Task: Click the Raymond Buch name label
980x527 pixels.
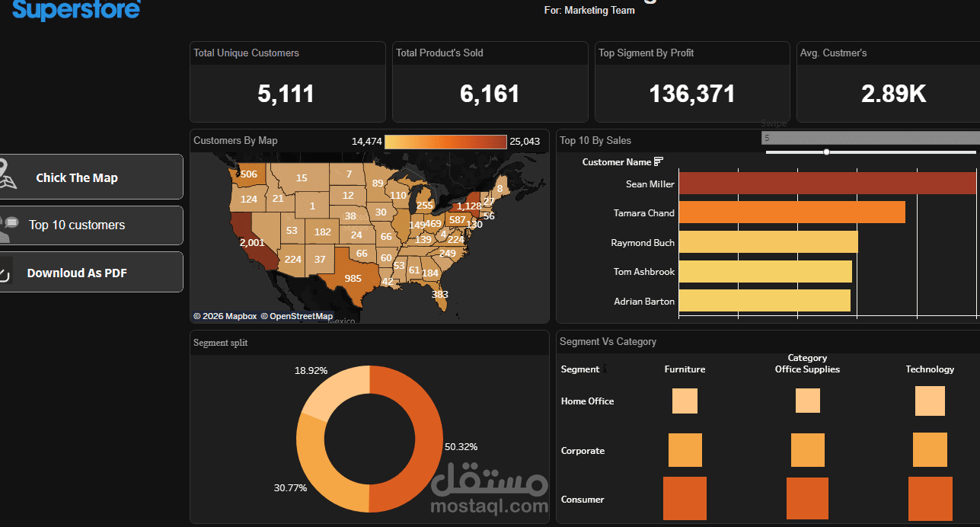Action: pyautogui.click(x=643, y=242)
